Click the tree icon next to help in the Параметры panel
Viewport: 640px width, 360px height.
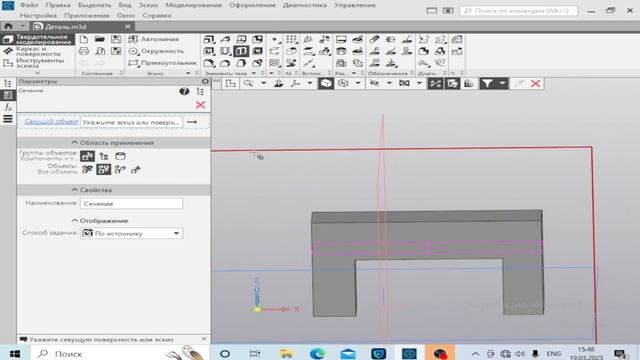(x=200, y=91)
